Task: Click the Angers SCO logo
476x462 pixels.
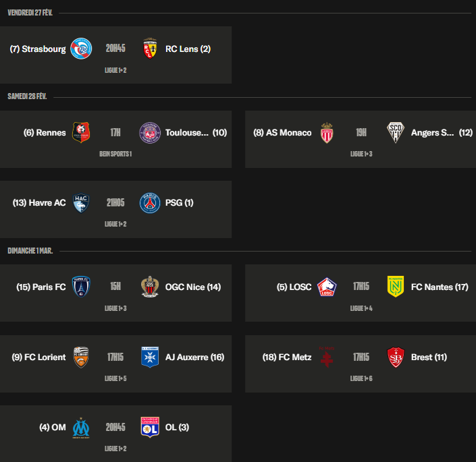Action: 396,133
